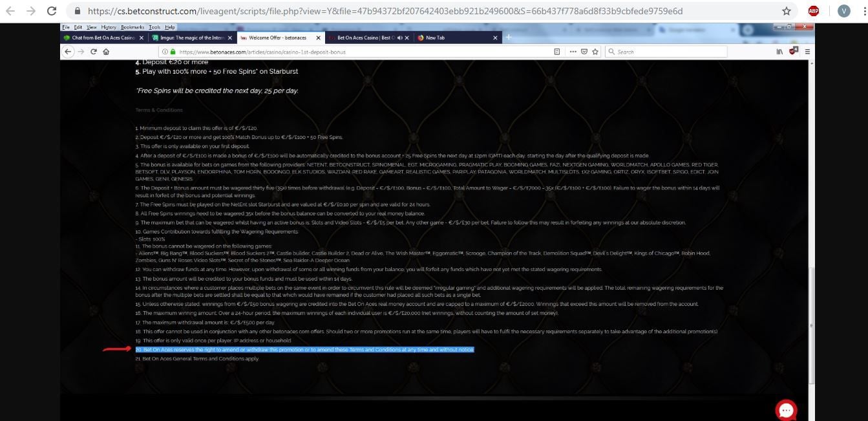Open the Bookmarks menu in Firefox
Viewport: 868px width, 421px height.
click(132, 27)
